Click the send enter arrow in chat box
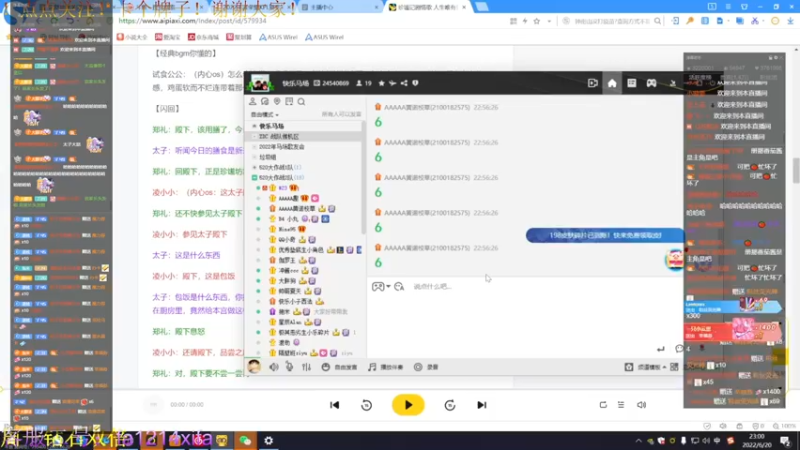The height and width of the screenshot is (450, 800). pyautogui.click(x=661, y=349)
